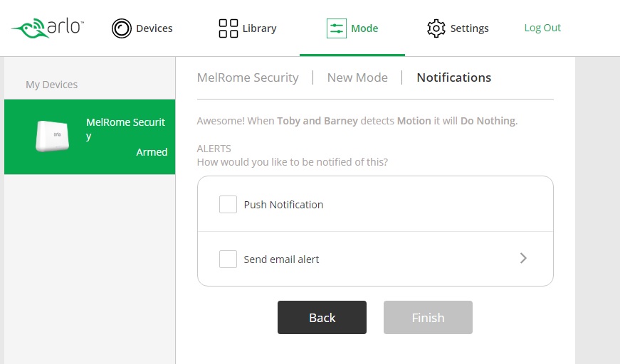The height and width of the screenshot is (364, 620).
Task: Go to the Devices tab label
Action: 154,28
